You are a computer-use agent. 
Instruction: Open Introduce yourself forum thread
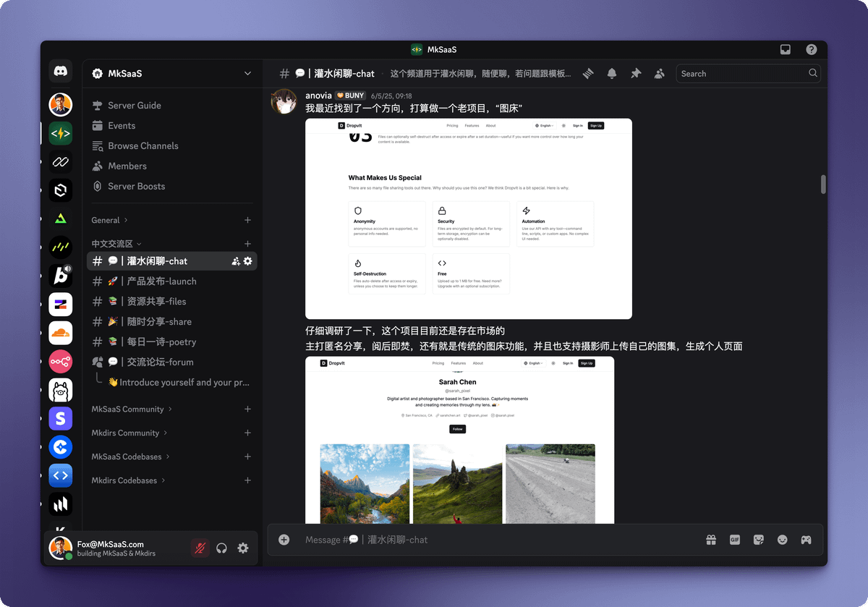[x=179, y=382]
